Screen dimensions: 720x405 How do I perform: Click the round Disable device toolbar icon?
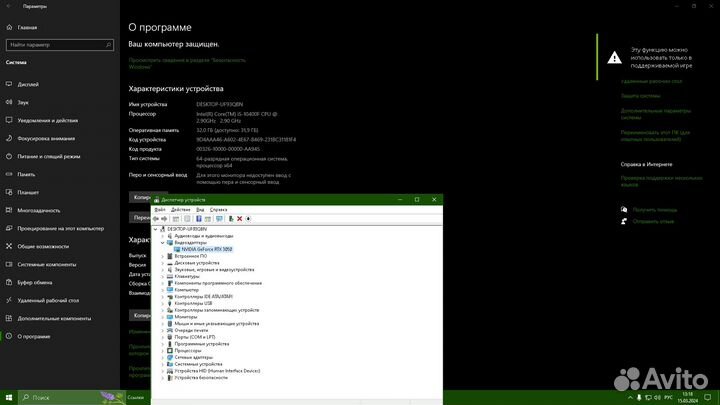click(248, 219)
